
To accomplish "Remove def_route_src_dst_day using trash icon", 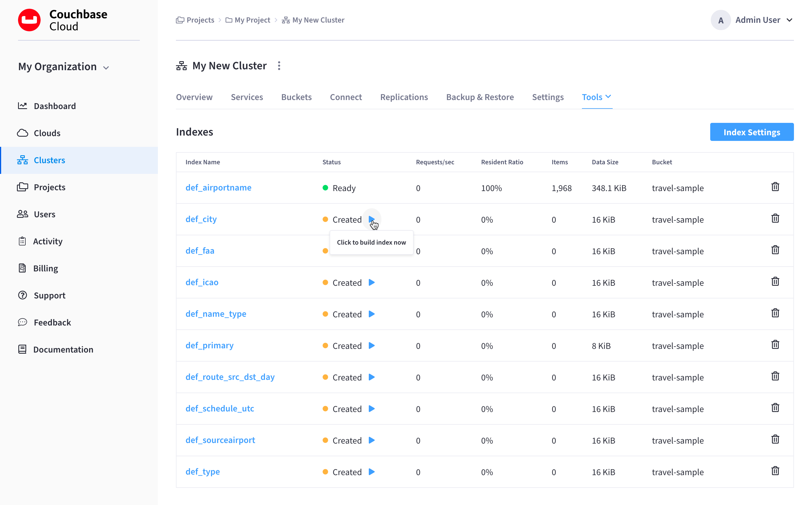I will click(x=775, y=376).
